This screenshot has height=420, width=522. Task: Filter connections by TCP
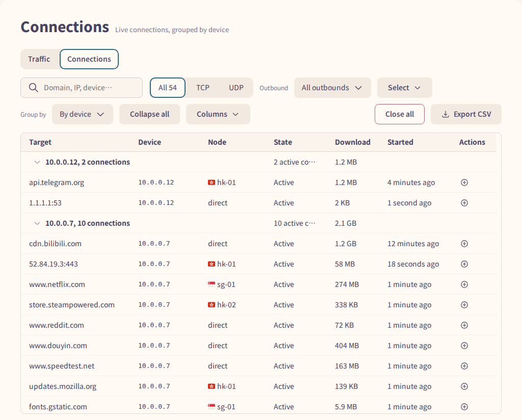point(203,88)
